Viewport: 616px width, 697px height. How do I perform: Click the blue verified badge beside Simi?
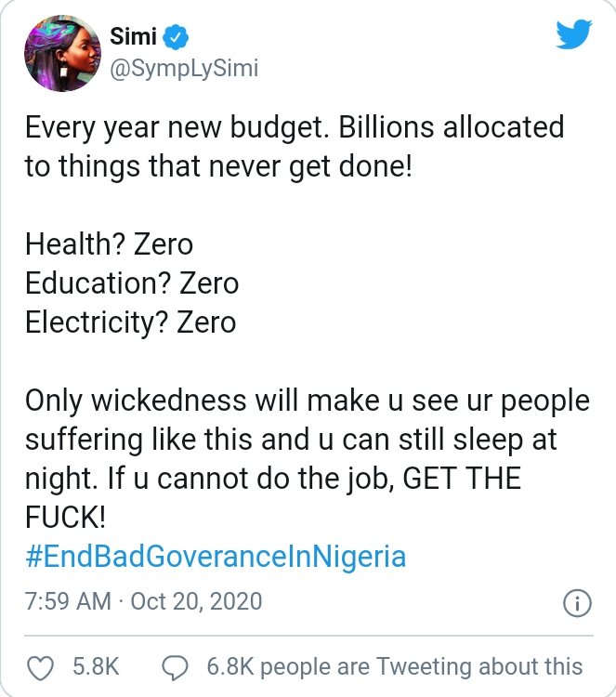(177, 37)
